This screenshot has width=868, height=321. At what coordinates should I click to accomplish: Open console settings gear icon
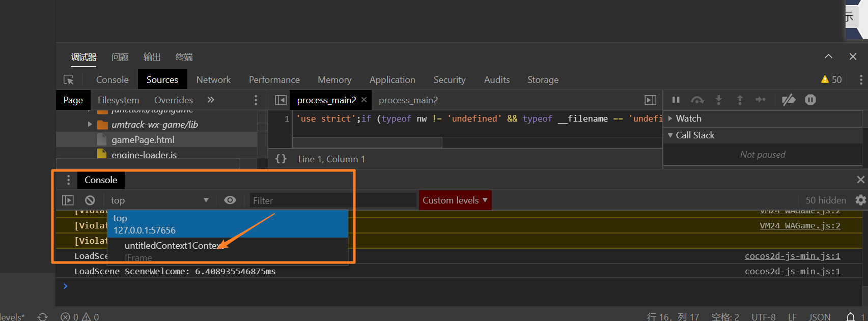[860, 200]
